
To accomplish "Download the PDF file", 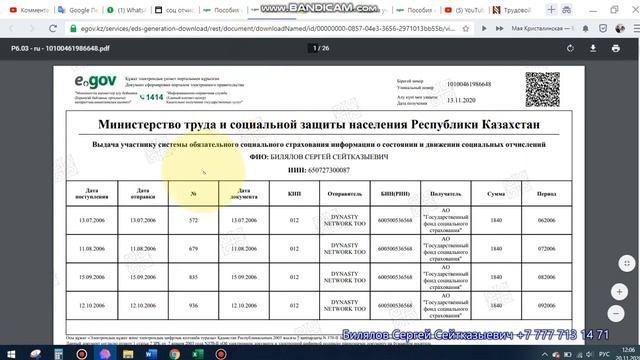I will coord(593,48).
